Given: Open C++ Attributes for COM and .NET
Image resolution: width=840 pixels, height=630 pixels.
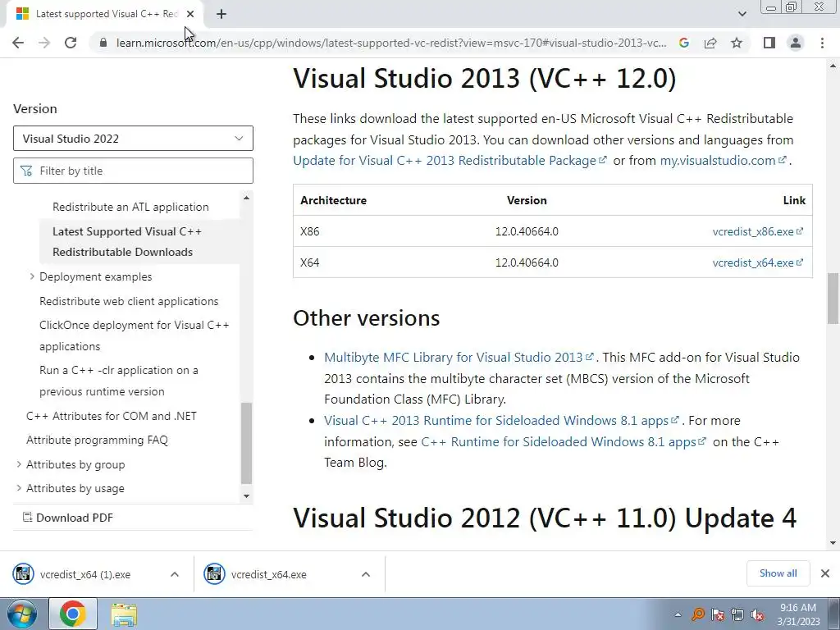Looking at the screenshot, I should point(112,416).
